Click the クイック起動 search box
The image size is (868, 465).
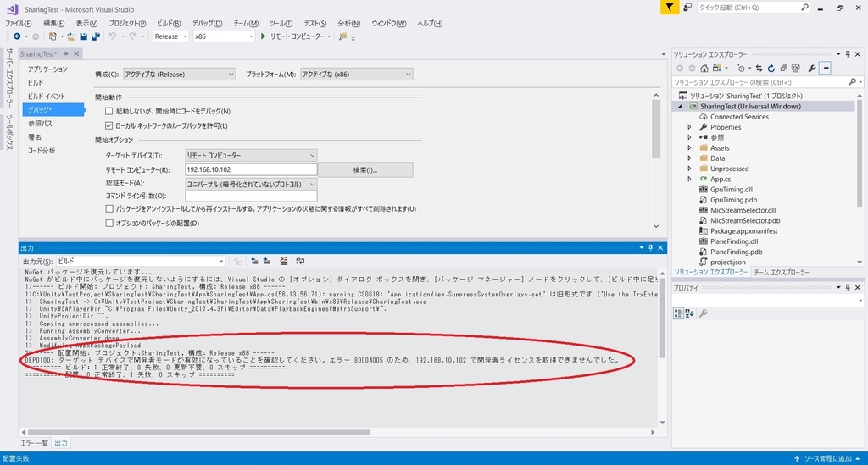pyautogui.click(x=753, y=7)
